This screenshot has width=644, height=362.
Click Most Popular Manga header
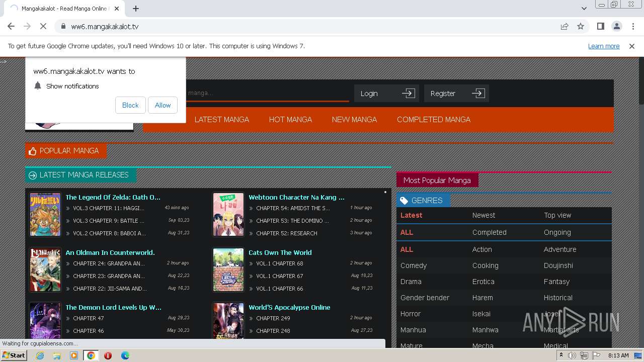click(437, 180)
